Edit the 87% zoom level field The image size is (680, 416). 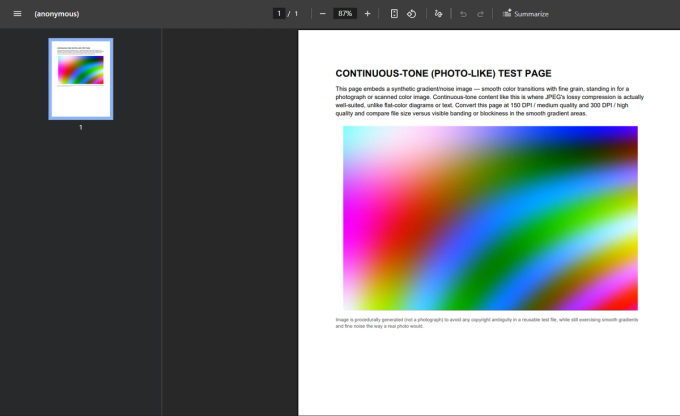345,13
